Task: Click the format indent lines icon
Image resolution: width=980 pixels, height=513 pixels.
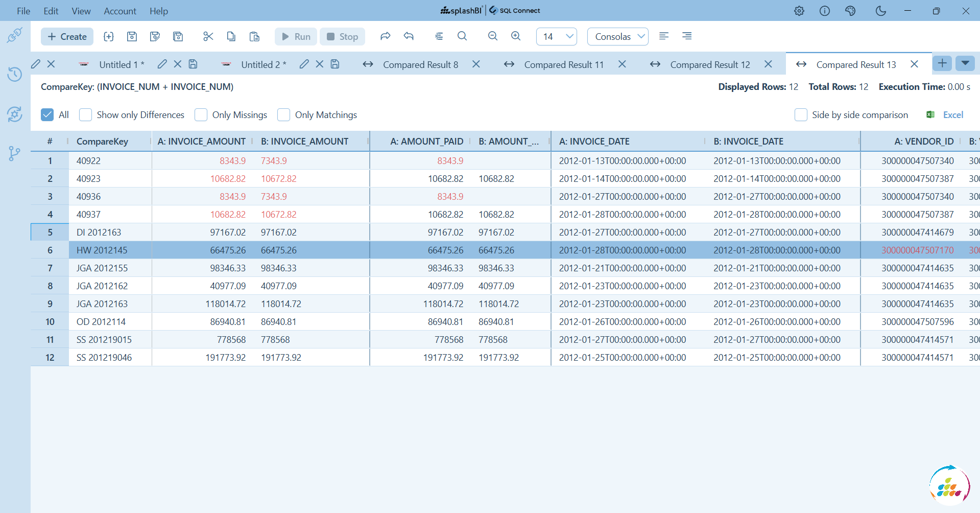Action: tap(439, 36)
